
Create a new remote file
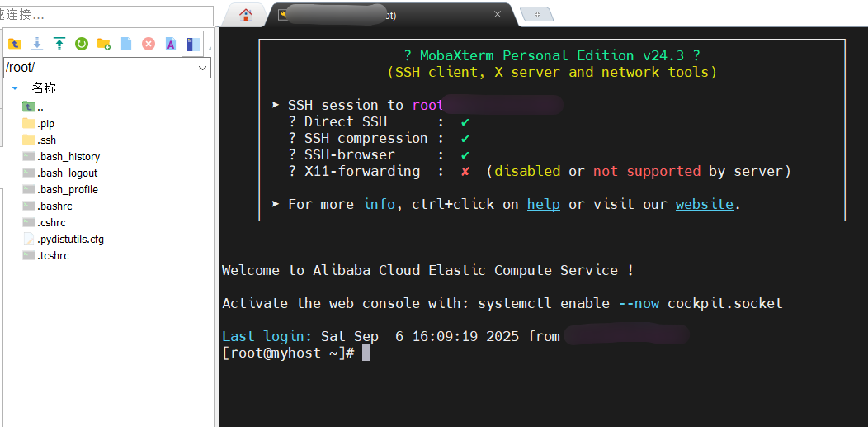(126, 44)
